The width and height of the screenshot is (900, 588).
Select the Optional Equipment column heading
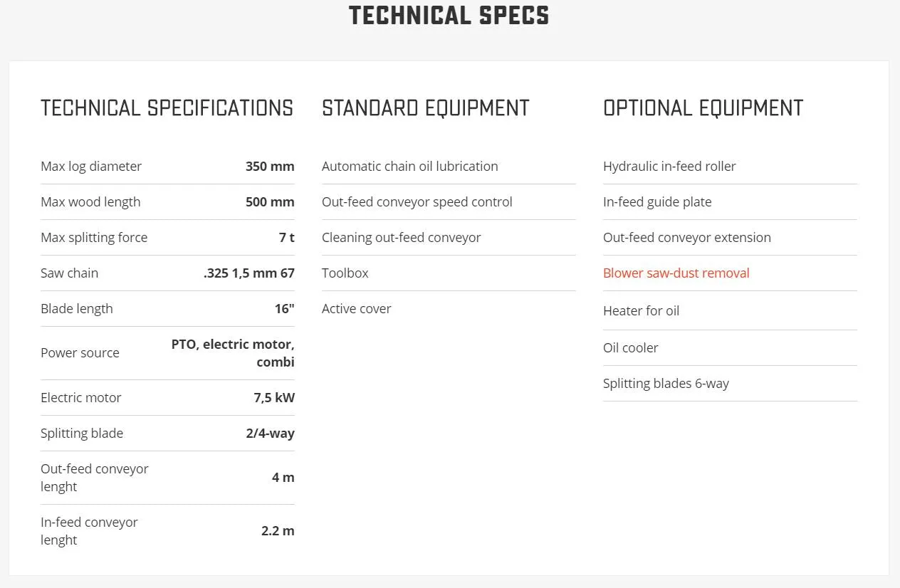pos(703,108)
